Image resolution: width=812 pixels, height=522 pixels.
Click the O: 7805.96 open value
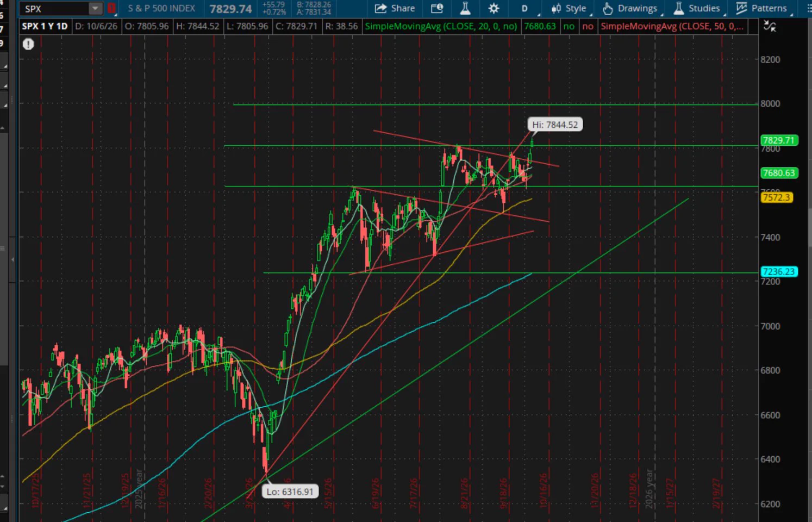pos(147,26)
